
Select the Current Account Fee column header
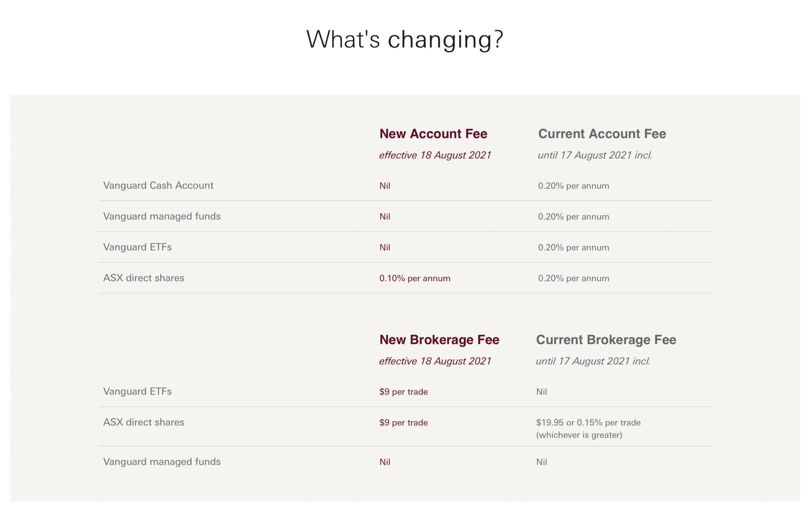[602, 134]
